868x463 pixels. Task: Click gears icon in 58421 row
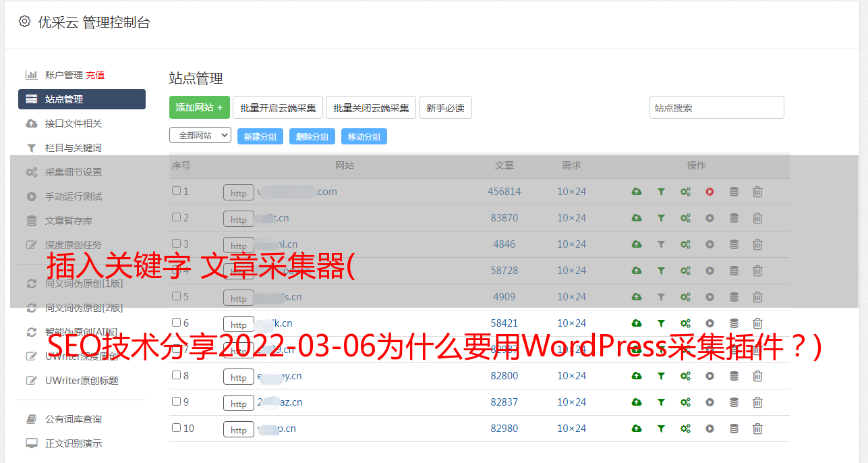685,323
